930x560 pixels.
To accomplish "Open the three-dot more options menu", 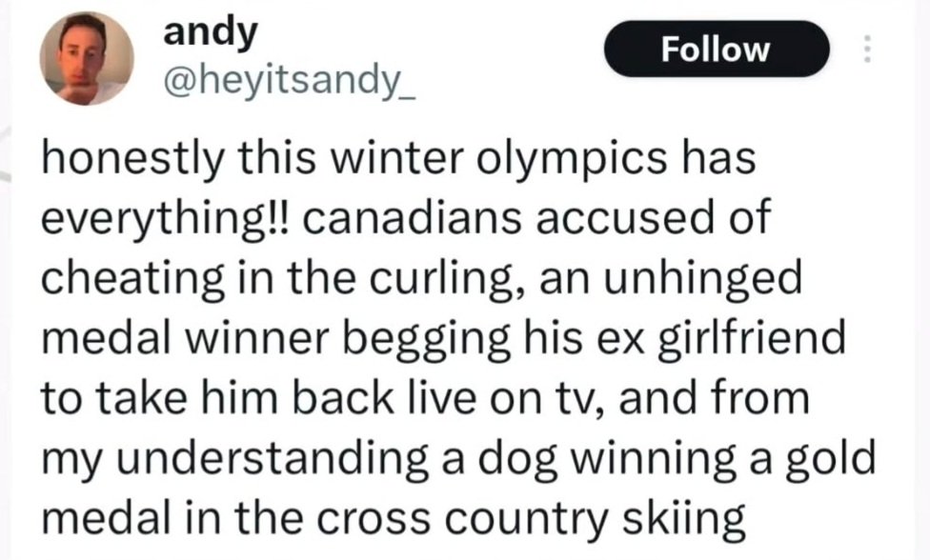I will tap(867, 49).
